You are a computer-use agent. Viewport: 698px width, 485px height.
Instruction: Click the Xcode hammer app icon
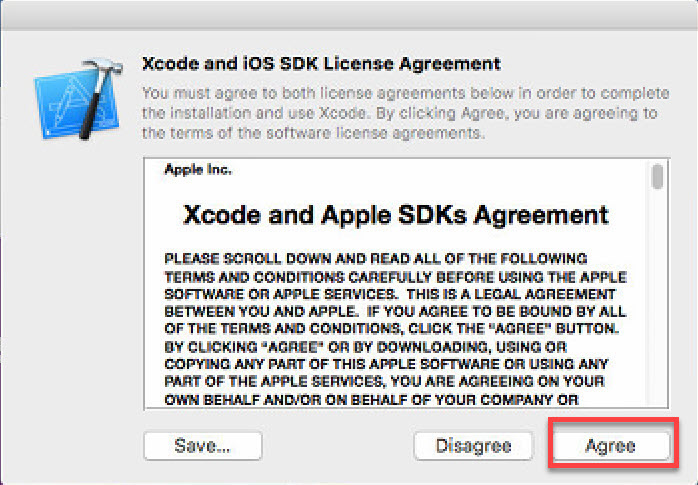click(78, 98)
